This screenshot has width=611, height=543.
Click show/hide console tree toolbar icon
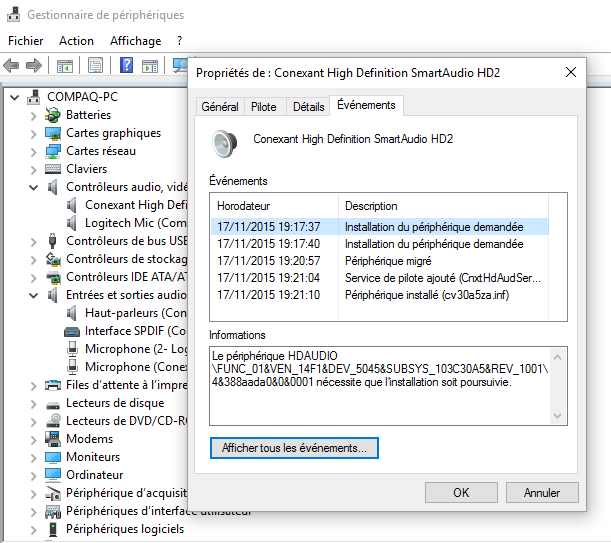click(64, 66)
